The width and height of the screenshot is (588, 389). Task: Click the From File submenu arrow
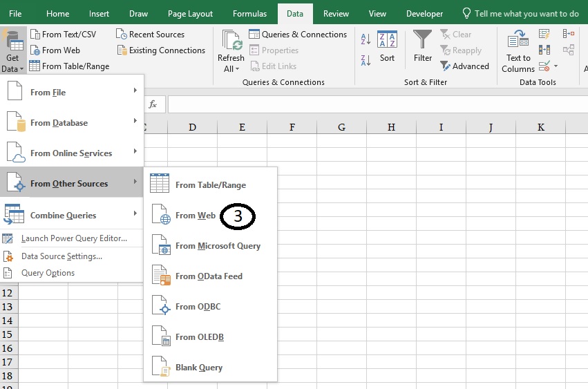(x=135, y=91)
